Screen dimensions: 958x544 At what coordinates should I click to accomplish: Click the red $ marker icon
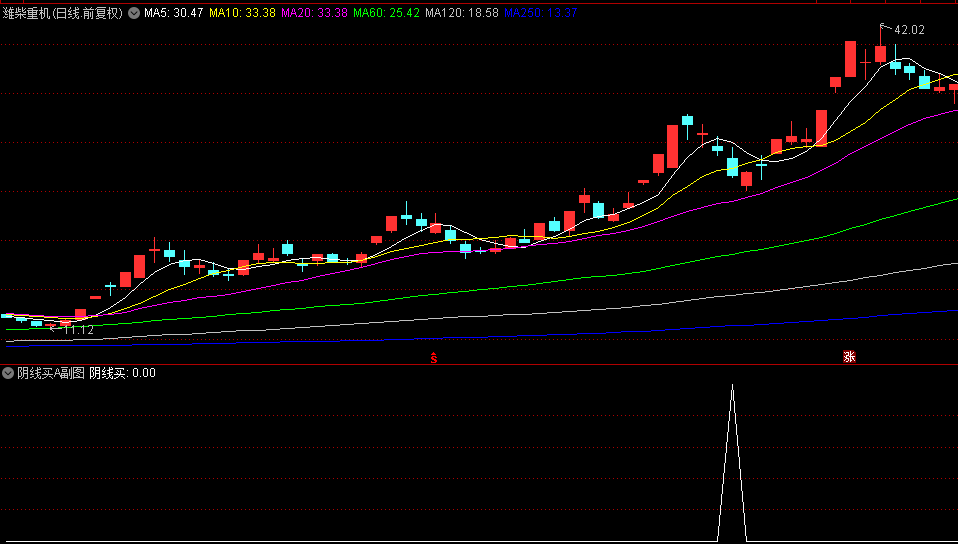click(433, 357)
